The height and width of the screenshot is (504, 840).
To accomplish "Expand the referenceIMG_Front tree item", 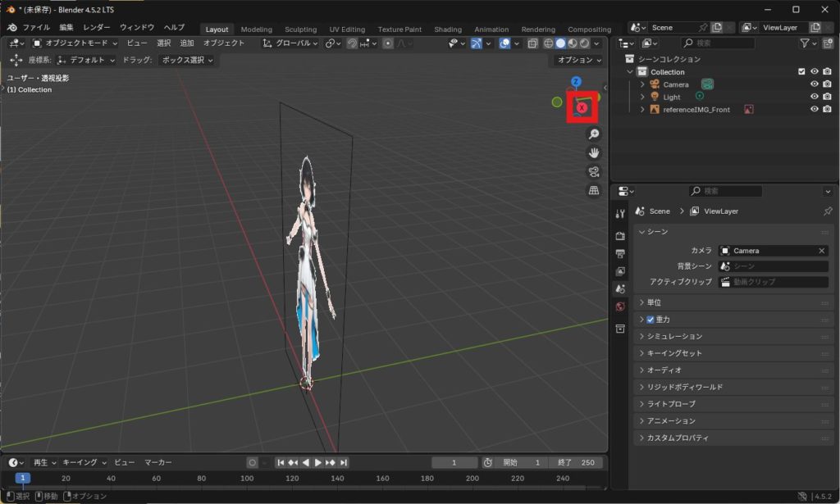I will pyautogui.click(x=642, y=109).
